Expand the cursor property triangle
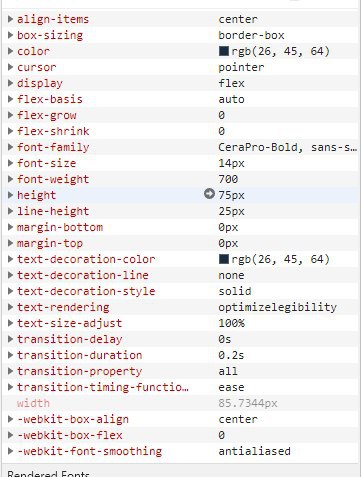Image resolution: width=361 pixels, height=477 pixels. click(x=10, y=67)
